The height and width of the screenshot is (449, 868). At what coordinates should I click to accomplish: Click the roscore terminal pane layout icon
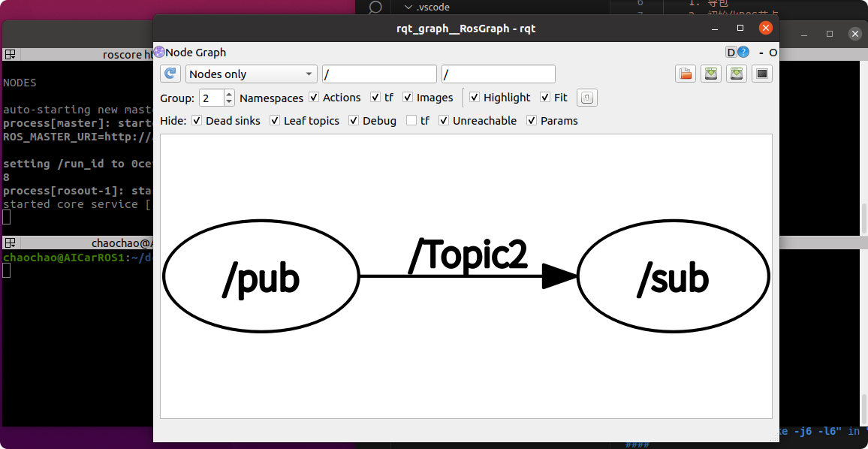pyautogui.click(x=11, y=54)
